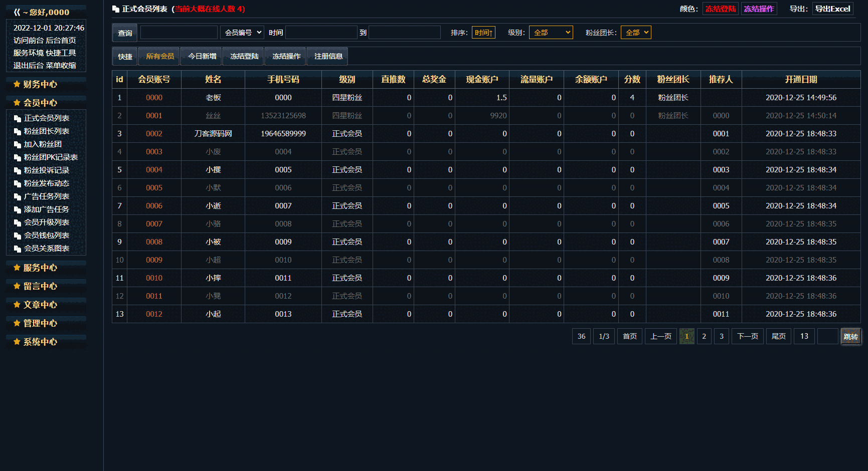The image size is (868, 471).
Task: Open the 会员编号 search-field dropdown
Action: click(x=242, y=33)
